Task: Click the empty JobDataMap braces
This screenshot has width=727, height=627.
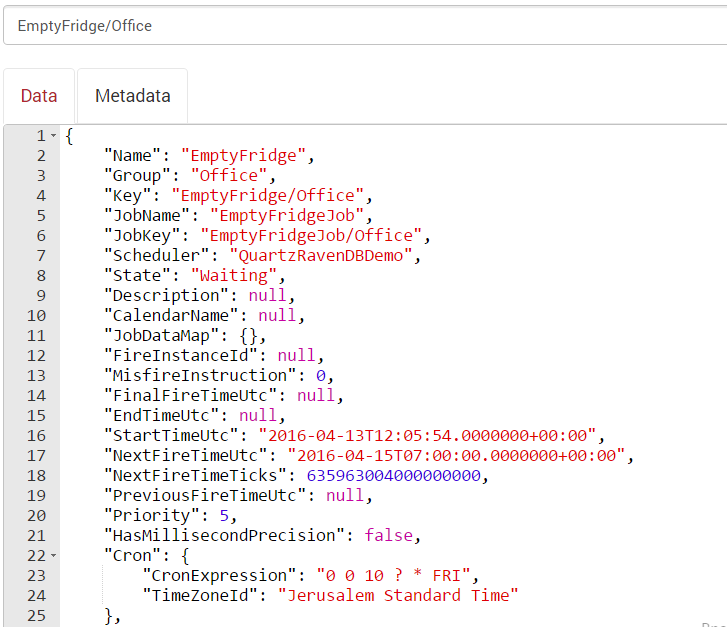Action: pyautogui.click(x=248, y=336)
